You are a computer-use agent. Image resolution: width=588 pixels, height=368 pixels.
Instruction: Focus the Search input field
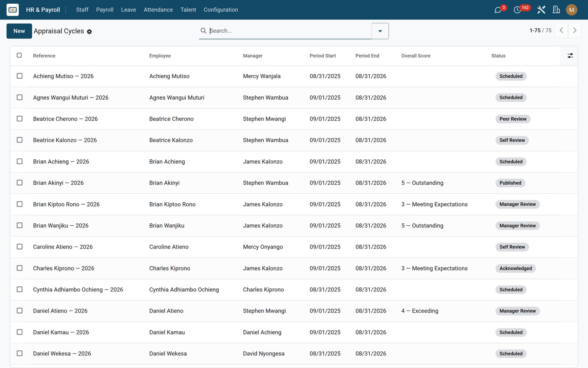click(290, 31)
